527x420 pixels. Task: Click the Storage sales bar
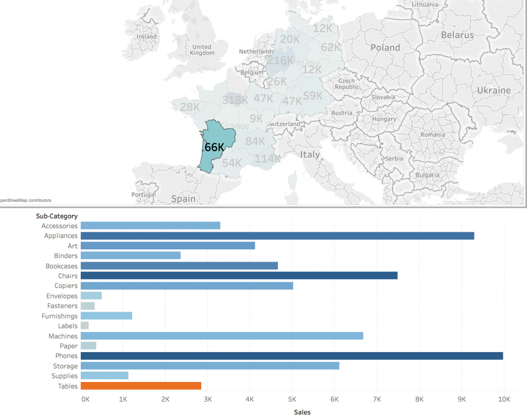pos(210,366)
